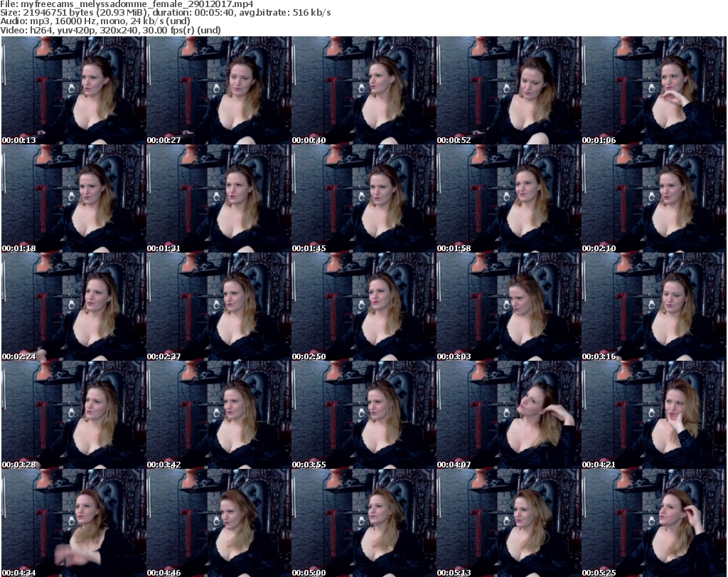This screenshot has height=577, width=728.
Task: Select thumbnail with timestamp 00:03:28
Action: pos(74,415)
